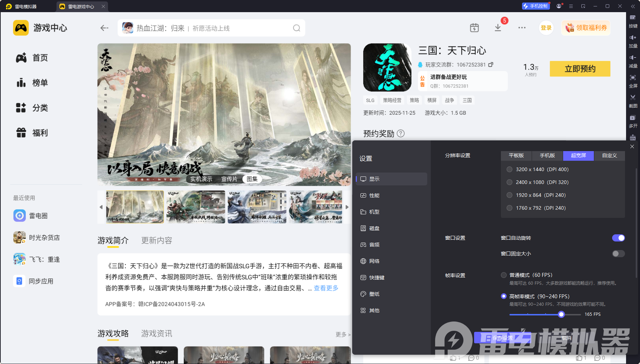Image resolution: width=640 pixels, height=364 pixels.
Task: Open the 机型 settings section
Action: coord(392,212)
